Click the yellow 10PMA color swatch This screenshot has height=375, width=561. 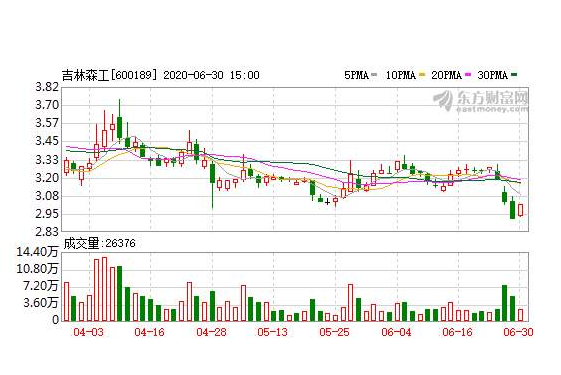(x=422, y=75)
